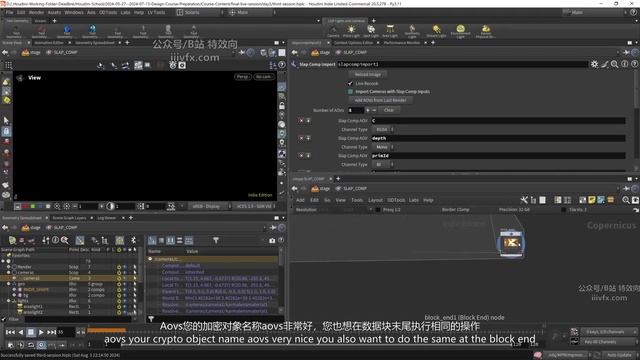Screen dimensions: 640x360
Task: Click the select tool arrow in viewport toolbar
Action: 6,120
